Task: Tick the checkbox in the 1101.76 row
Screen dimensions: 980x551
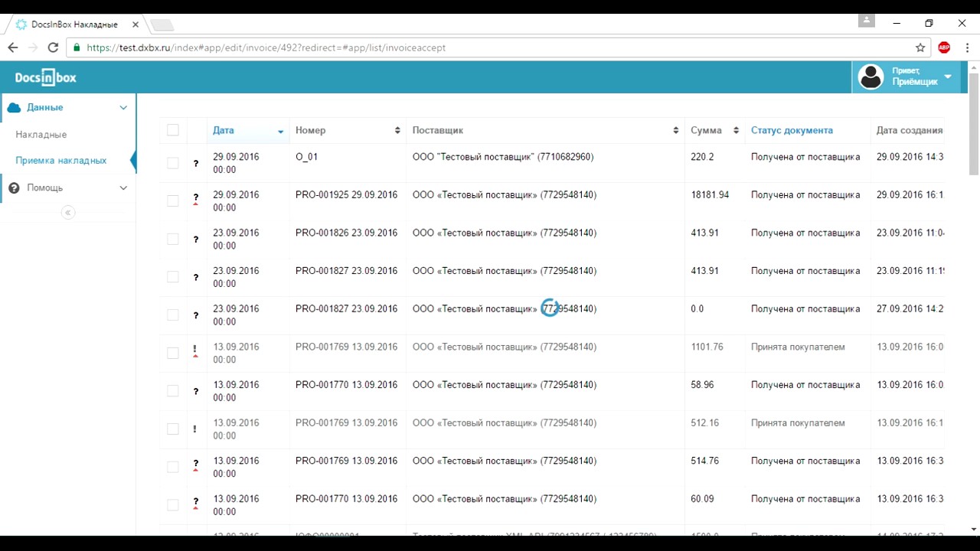Action: 173,353
